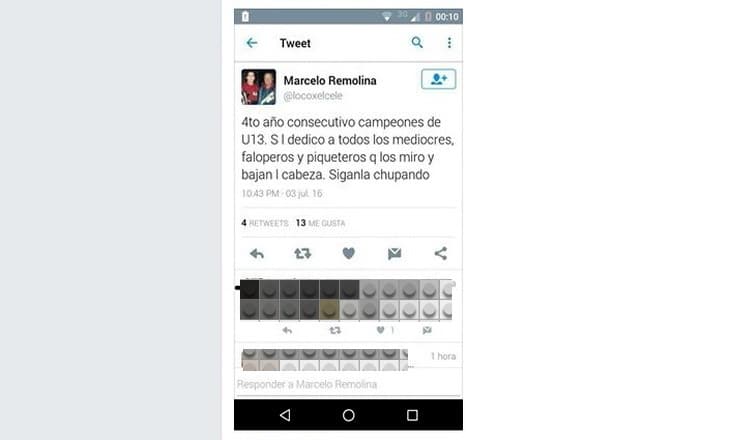Like the main tweet with heart

(x=348, y=253)
